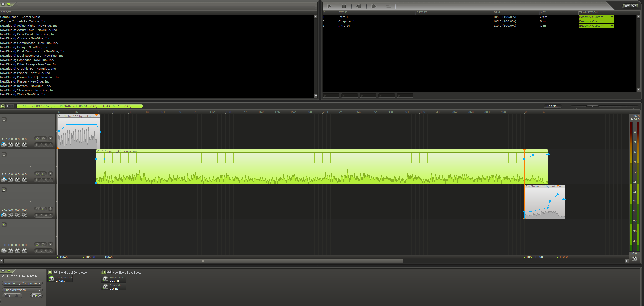Open transition dropdown for Intro 11

pos(612,17)
